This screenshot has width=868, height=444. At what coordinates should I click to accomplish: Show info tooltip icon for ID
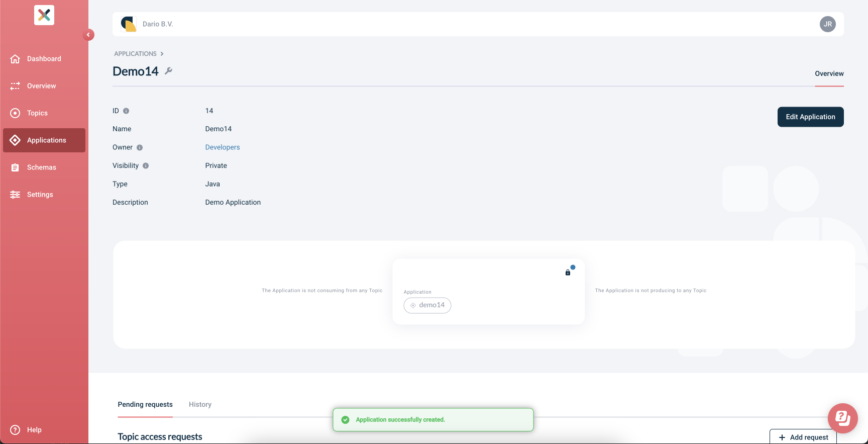[126, 111]
